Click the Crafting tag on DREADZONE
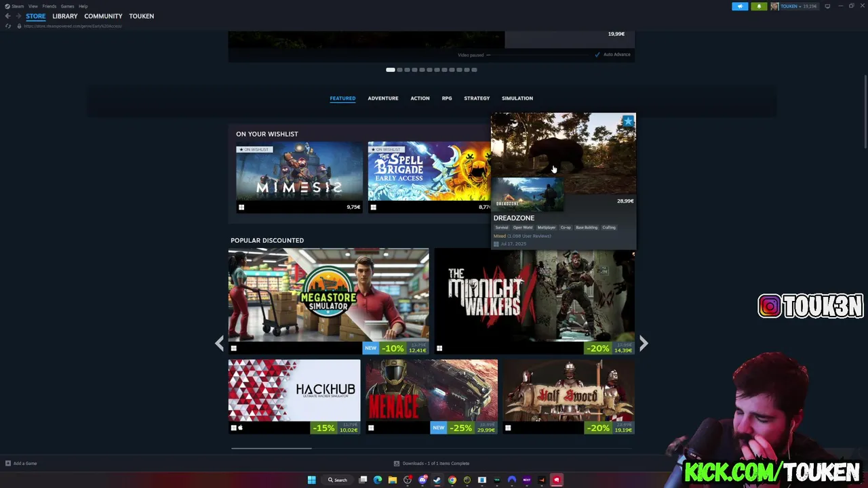 (x=609, y=228)
